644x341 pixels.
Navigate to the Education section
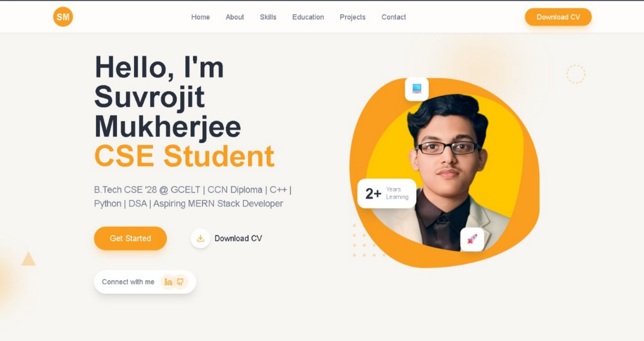click(308, 17)
